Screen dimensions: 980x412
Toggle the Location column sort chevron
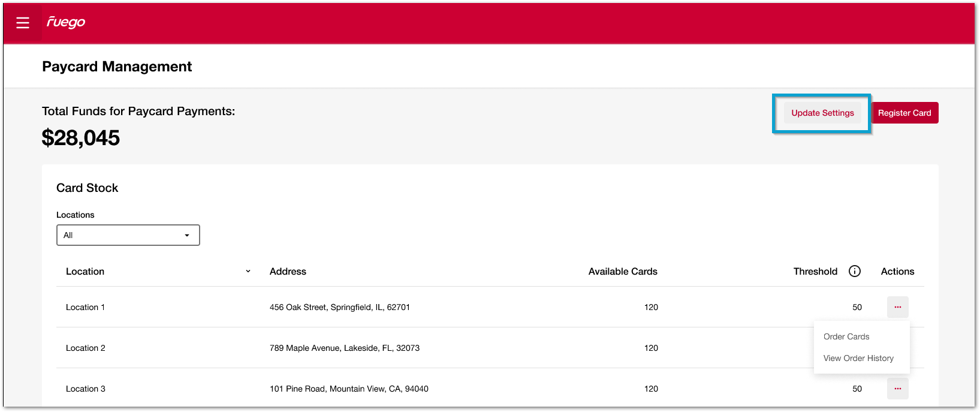(x=248, y=271)
